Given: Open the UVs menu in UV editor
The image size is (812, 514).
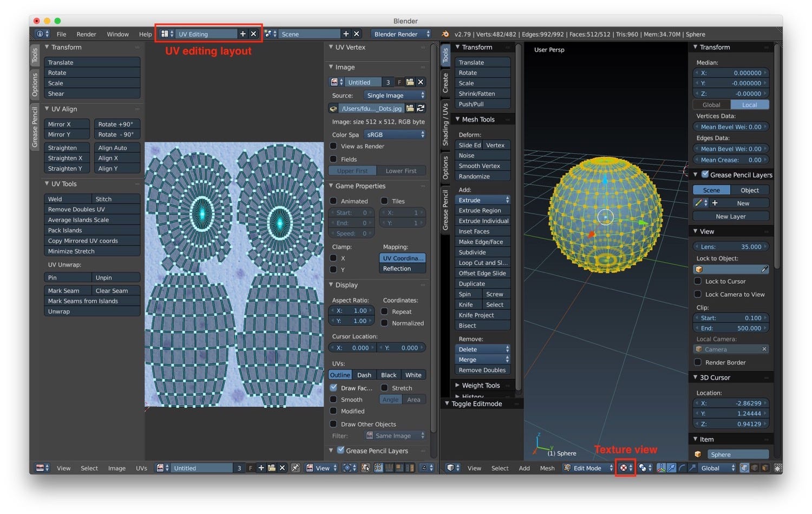Looking at the screenshot, I should [x=141, y=468].
